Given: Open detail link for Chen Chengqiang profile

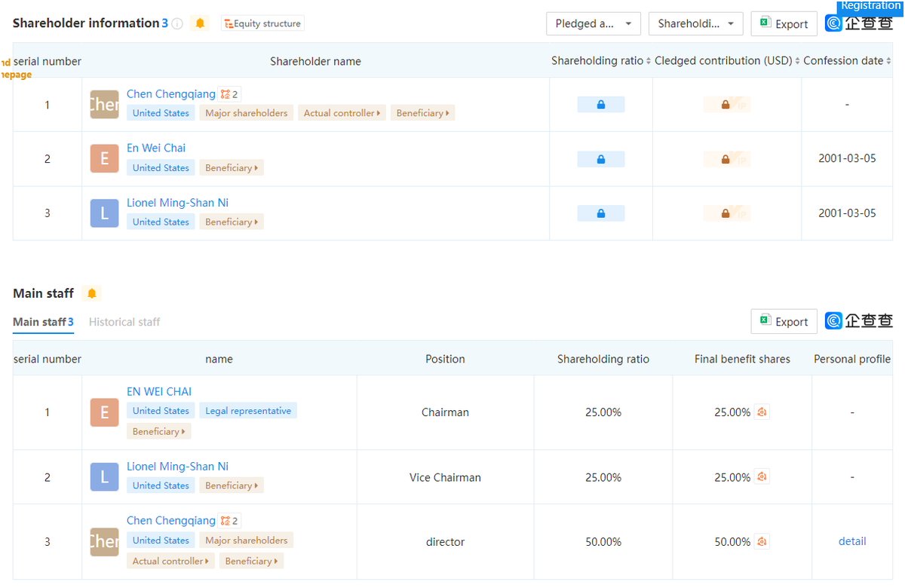Looking at the screenshot, I should (x=852, y=541).
